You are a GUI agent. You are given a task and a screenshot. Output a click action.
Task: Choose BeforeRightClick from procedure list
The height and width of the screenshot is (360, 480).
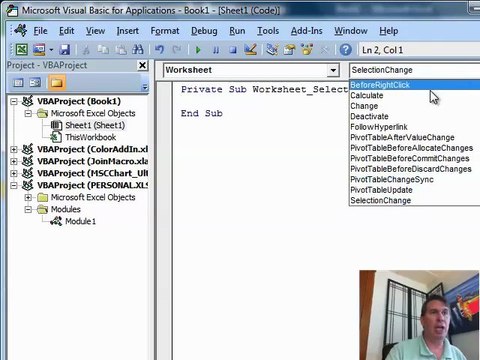pyautogui.click(x=414, y=85)
